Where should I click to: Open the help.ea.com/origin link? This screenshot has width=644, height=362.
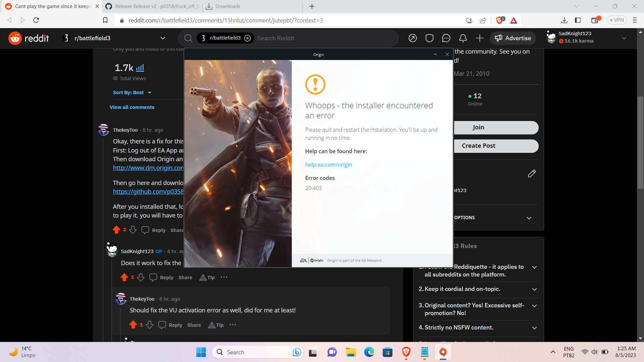click(328, 165)
